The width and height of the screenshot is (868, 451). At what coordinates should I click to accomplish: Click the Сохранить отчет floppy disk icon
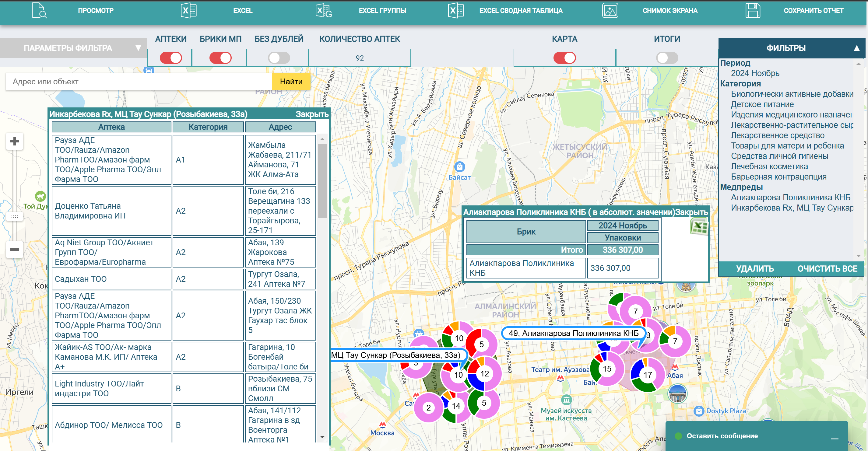(x=752, y=10)
